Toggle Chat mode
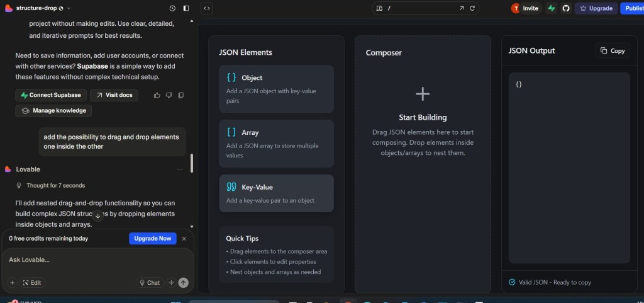 (x=150, y=283)
